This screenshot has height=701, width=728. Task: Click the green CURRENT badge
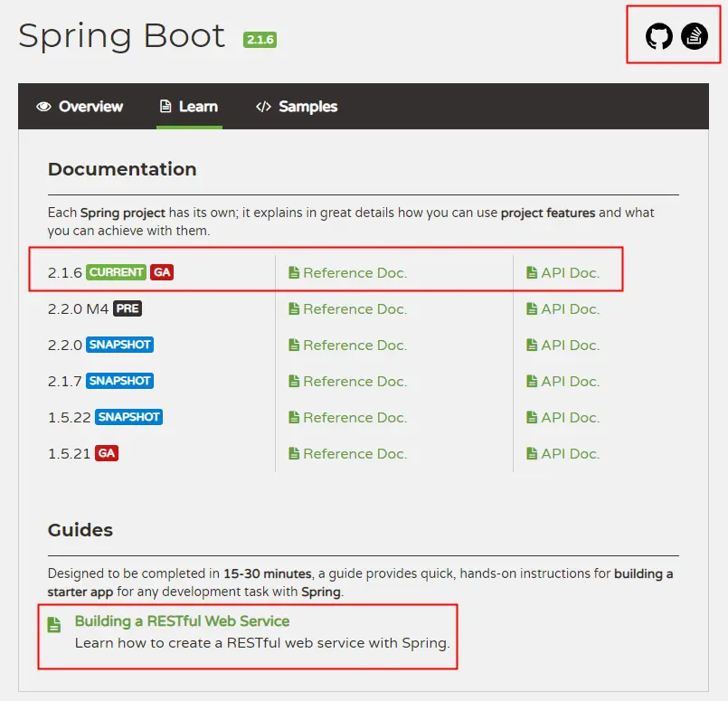coord(116,272)
